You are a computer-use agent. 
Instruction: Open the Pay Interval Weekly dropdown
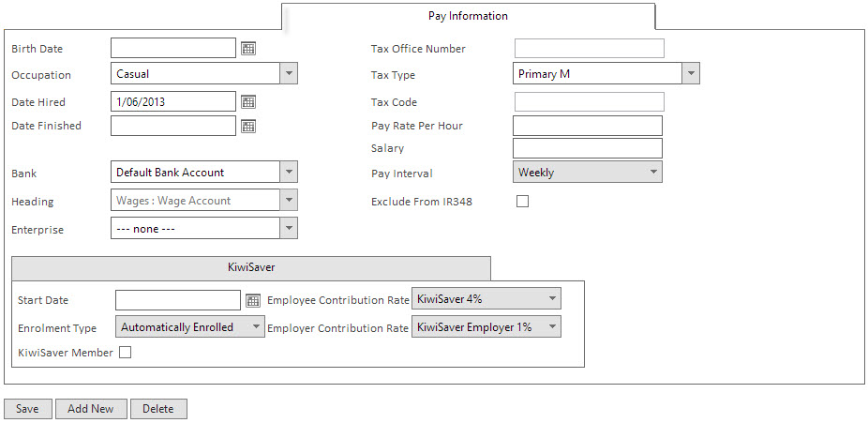tap(588, 173)
